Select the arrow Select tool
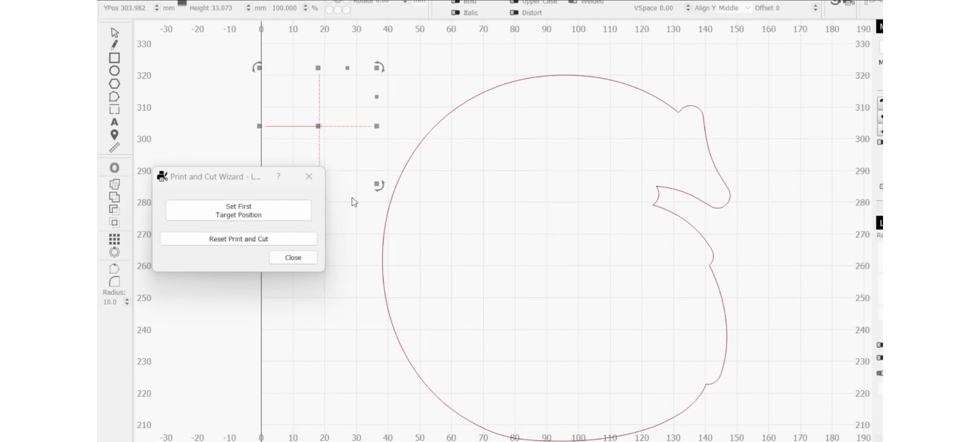This screenshot has height=442, width=980. tap(114, 33)
